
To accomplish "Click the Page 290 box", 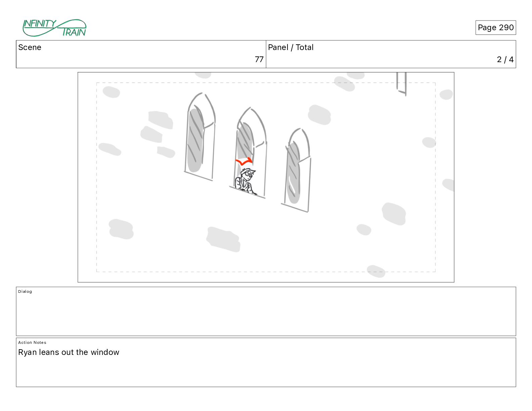I will pyautogui.click(x=495, y=28).
